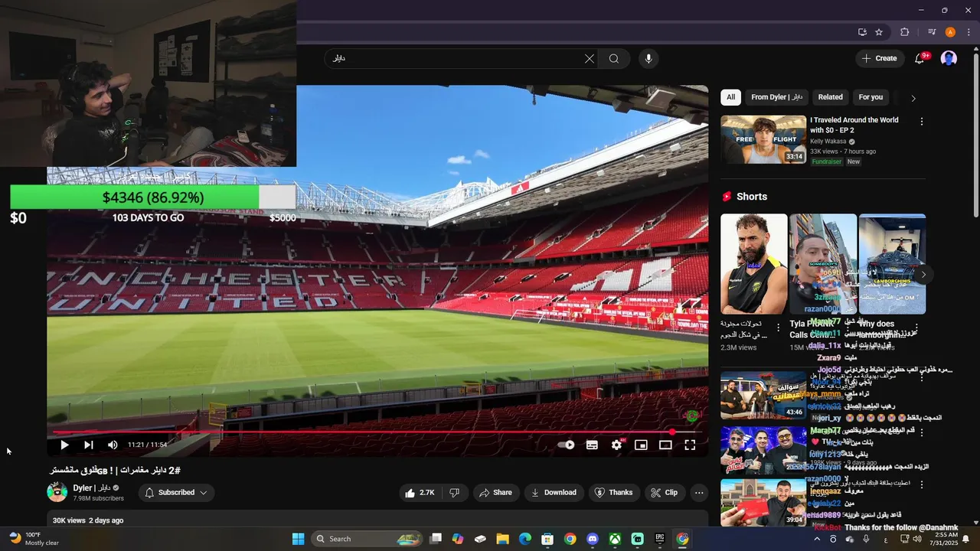The height and width of the screenshot is (551, 980).
Task: Open more actions ellipsis under the video
Action: tap(699, 493)
